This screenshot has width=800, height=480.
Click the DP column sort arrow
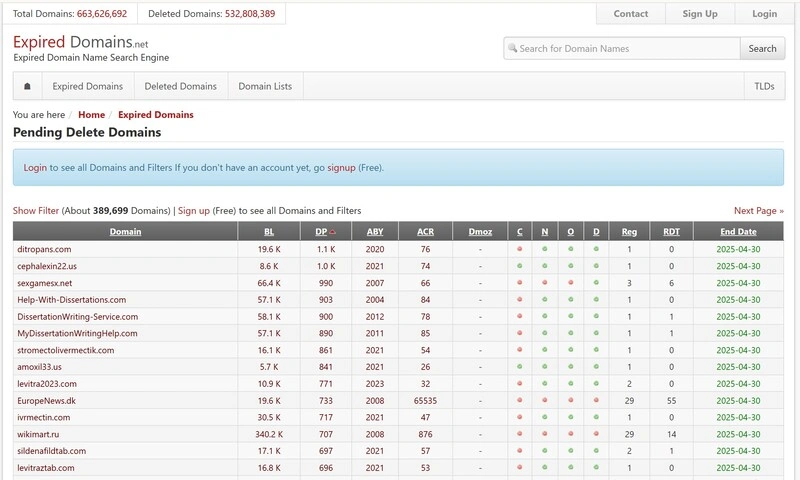tap(333, 232)
